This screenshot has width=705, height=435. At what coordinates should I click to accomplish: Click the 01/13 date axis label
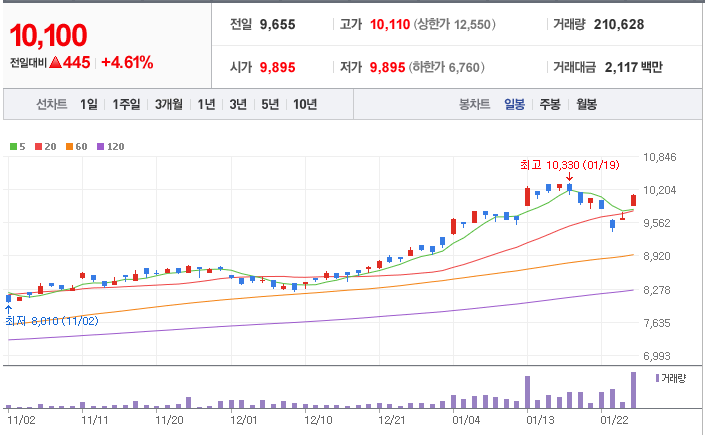pyautogui.click(x=540, y=420)
